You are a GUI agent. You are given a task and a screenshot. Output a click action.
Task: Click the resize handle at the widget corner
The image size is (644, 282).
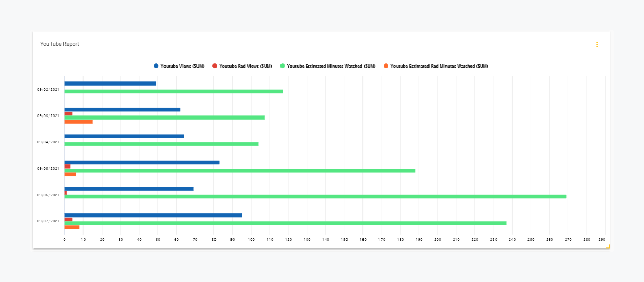pyautogui.click(x=607, y=247)
